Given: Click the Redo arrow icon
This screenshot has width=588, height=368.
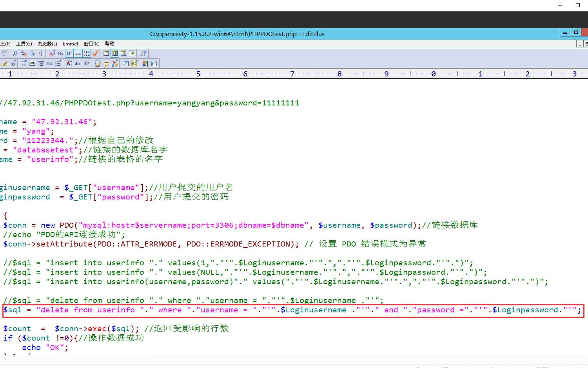Looking at the screenshot, I should tap(4, 53).
